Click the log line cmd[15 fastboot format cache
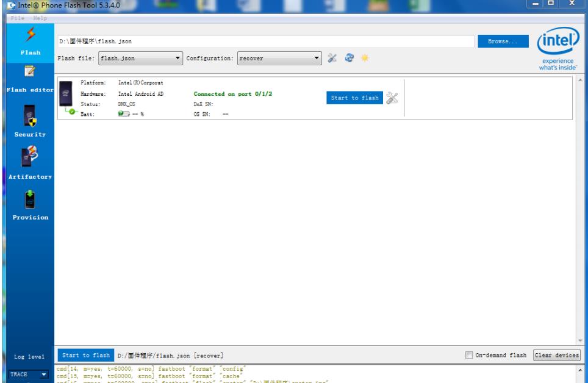The width and height of the screenshot is (588, 383). click(x=148, y=376)
